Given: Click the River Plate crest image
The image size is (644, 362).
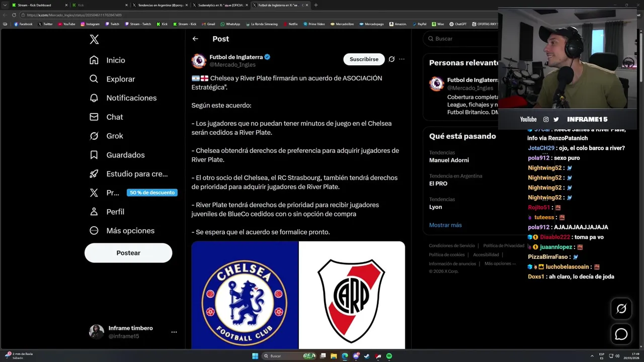Looking at the screenshot, I should point(352,295).
